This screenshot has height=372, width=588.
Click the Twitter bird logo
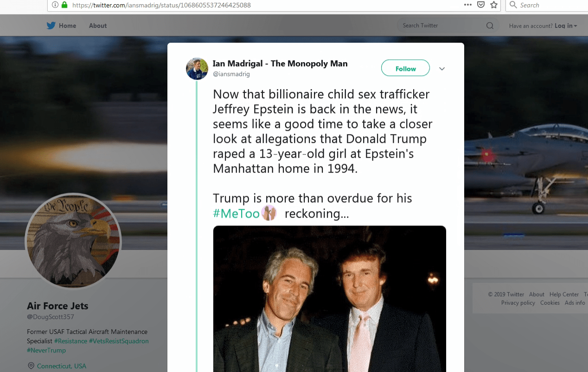51,26
